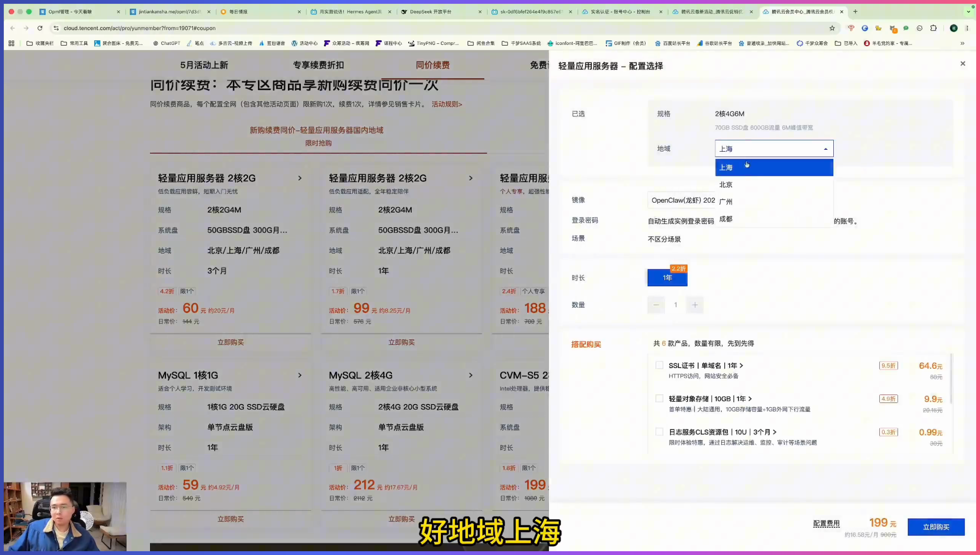Click 立即购买 under MySQL 212元 card
Screen dimensions: 980x555
pyautogui.click(x=401, y=519)
